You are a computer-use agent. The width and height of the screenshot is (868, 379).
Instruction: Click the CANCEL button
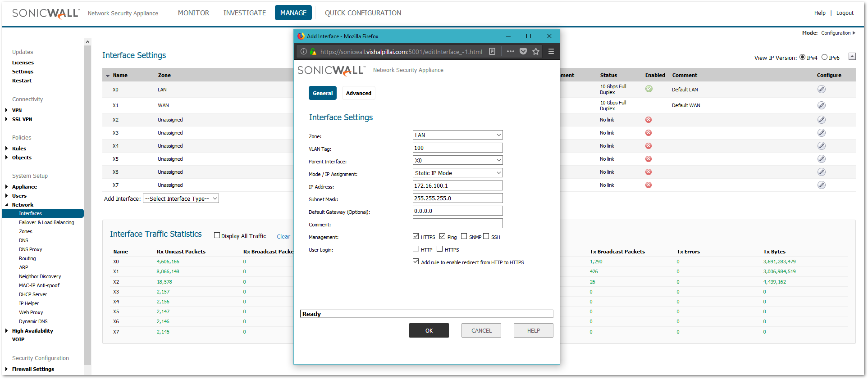481,330
